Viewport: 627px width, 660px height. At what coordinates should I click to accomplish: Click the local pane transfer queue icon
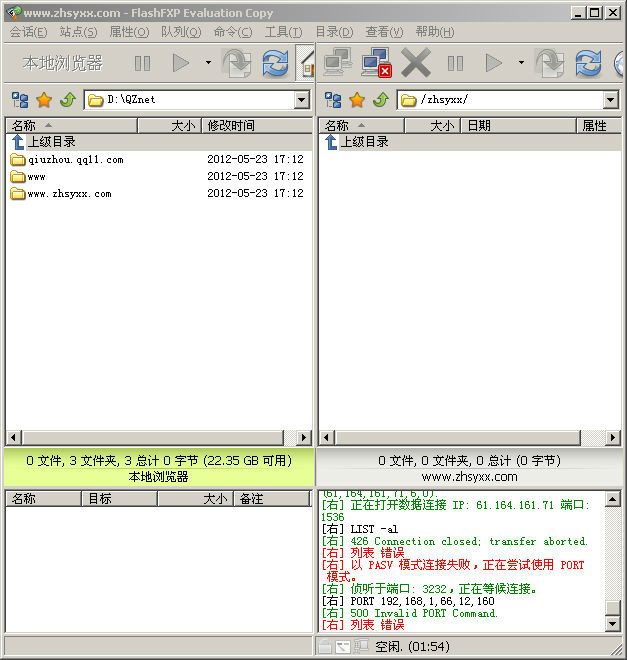(x=237, y=63)
